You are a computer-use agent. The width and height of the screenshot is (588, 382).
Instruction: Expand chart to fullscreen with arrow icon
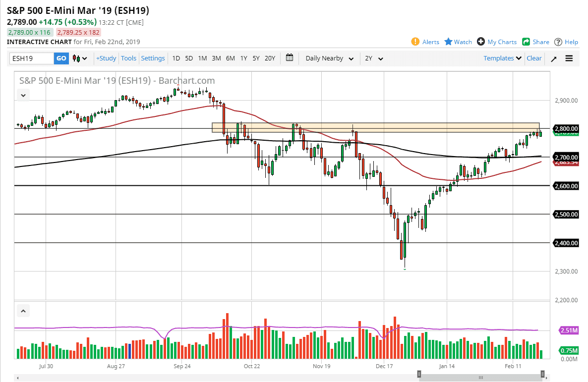click(x=554, y=58)
